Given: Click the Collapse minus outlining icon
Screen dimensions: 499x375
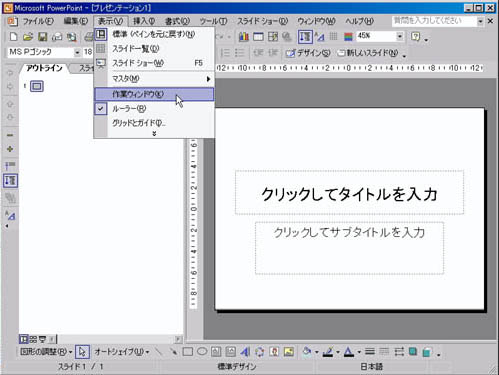Looking at the screenshot, I should (x=10, y=135).
